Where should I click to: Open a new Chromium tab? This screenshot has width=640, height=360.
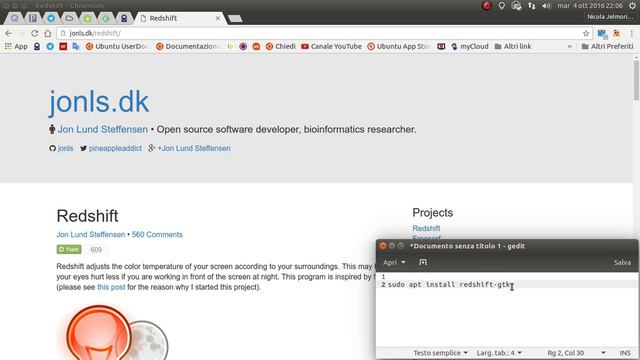[x=235, y=18]
